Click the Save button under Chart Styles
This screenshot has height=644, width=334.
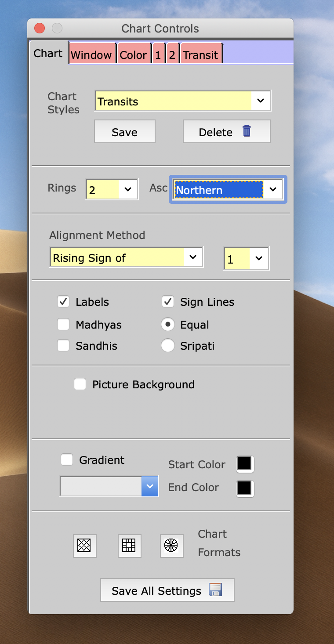click(x=125, y=132)
